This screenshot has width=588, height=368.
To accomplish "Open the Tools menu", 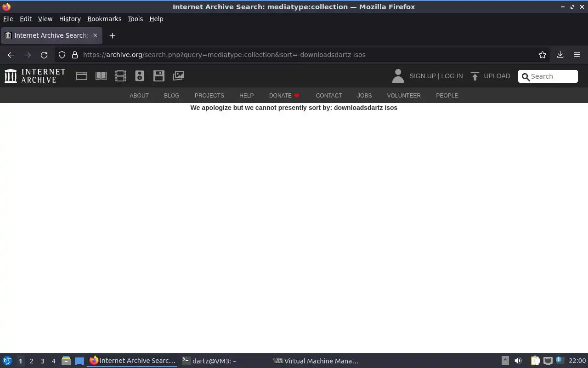I will [x=135, y=19].
